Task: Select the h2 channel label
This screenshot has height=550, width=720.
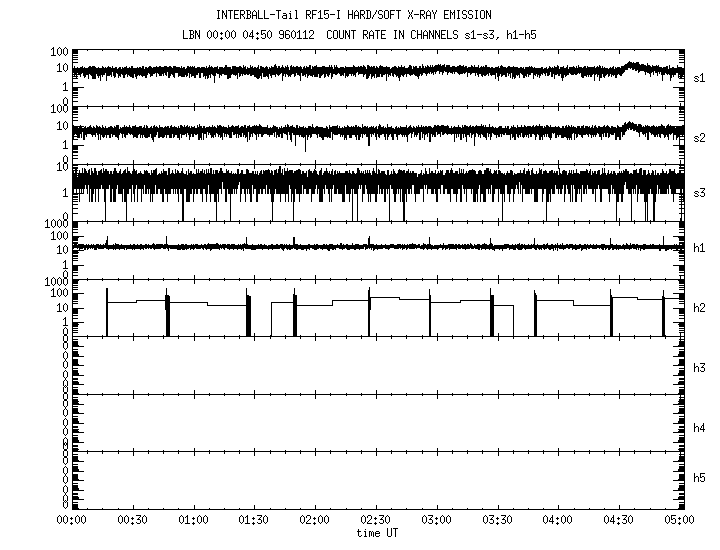Action: pos(699,308)
